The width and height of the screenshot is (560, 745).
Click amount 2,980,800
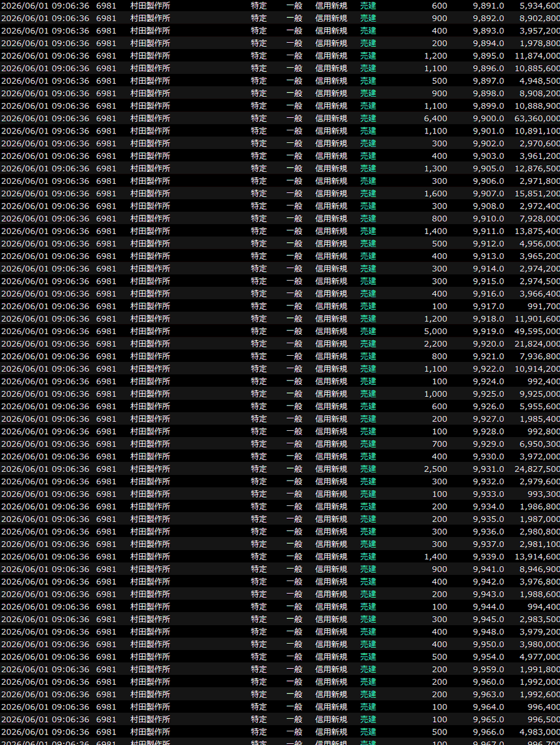[x=540, y=531]
